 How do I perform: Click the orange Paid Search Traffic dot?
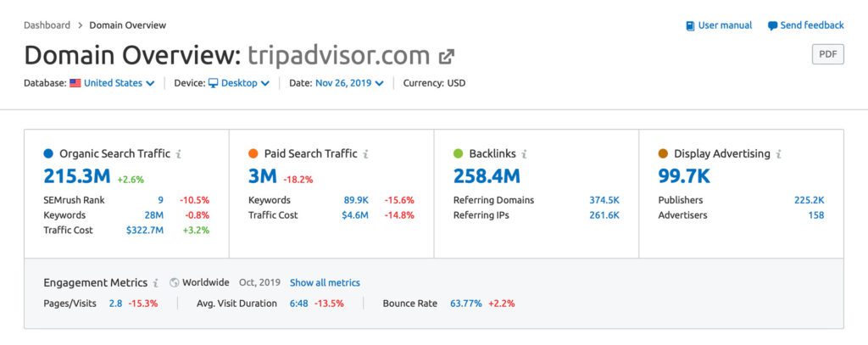(253, 154)
